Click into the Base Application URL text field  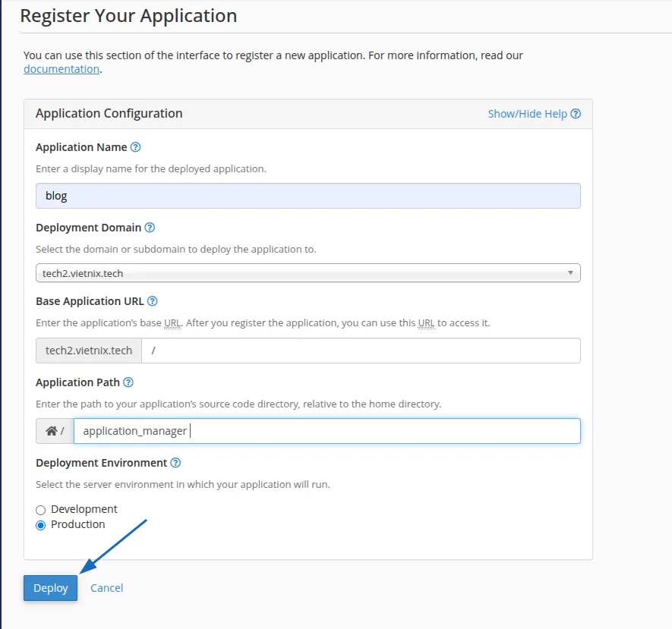[361, 351]
